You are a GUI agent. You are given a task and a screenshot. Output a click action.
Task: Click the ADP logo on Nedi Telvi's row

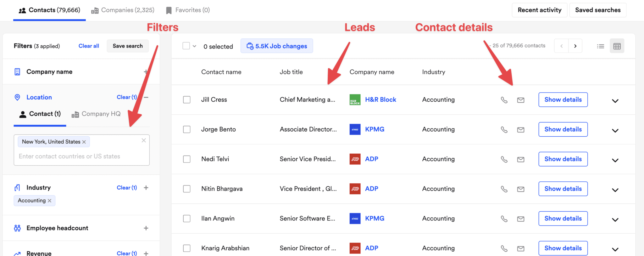coord(355,159)
